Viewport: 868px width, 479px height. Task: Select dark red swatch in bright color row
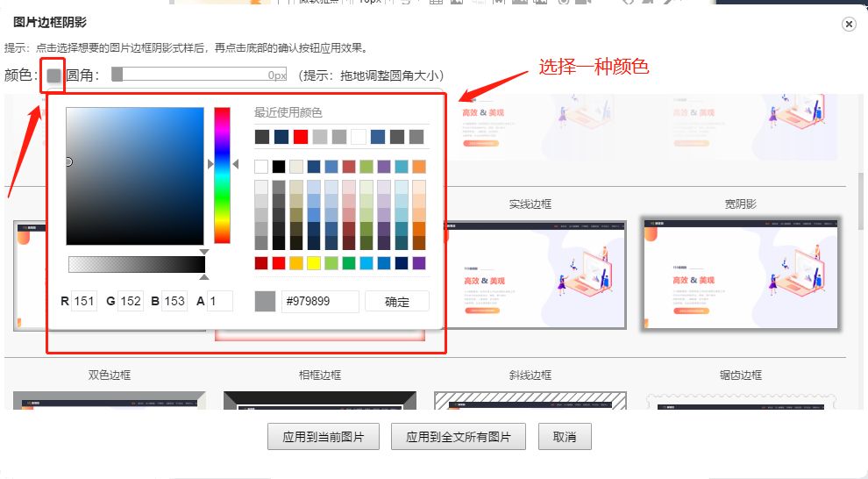(261, 263)
